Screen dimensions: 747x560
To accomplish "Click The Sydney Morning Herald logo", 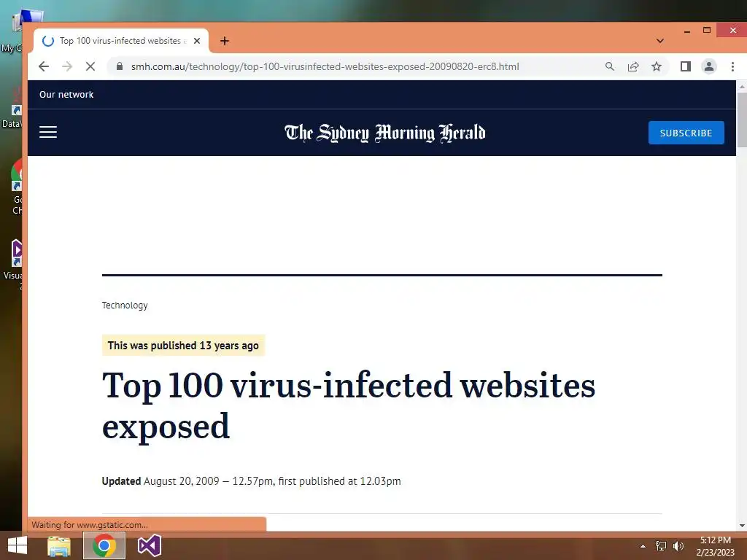I will coord(385,133).
